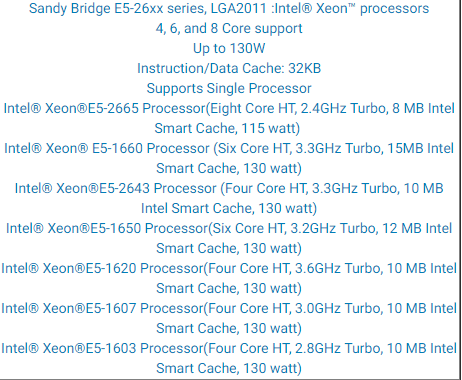Click the Sandy Bridge E5-26xx series line
Image resolution: width=462 pixels, height=380 pixels.
click(229, 9)
